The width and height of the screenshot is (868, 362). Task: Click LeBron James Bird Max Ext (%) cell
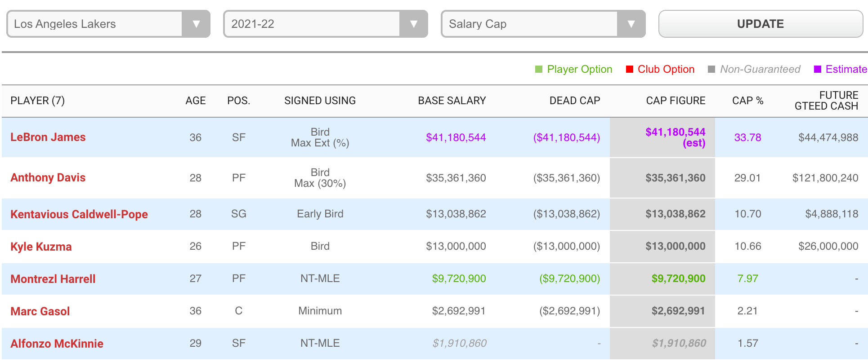click(x=320, y=137)
